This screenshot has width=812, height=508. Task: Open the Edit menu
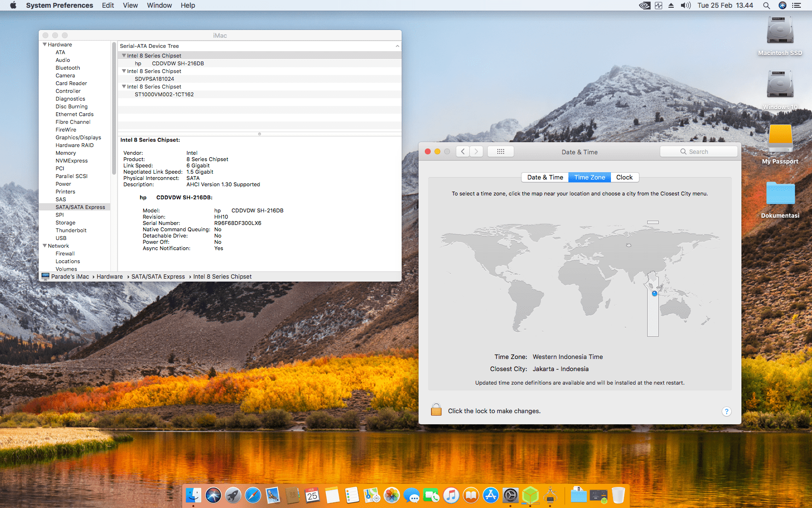tap(108, 5)
